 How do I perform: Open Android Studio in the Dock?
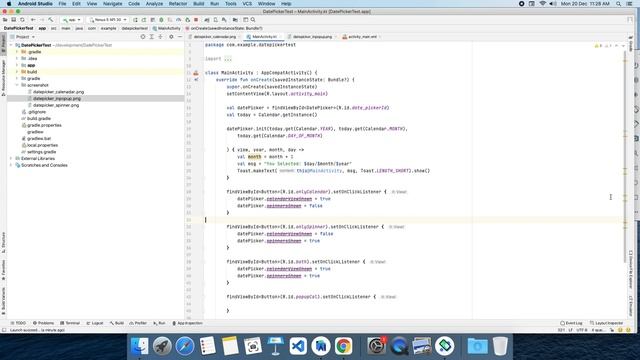(321, 346)
